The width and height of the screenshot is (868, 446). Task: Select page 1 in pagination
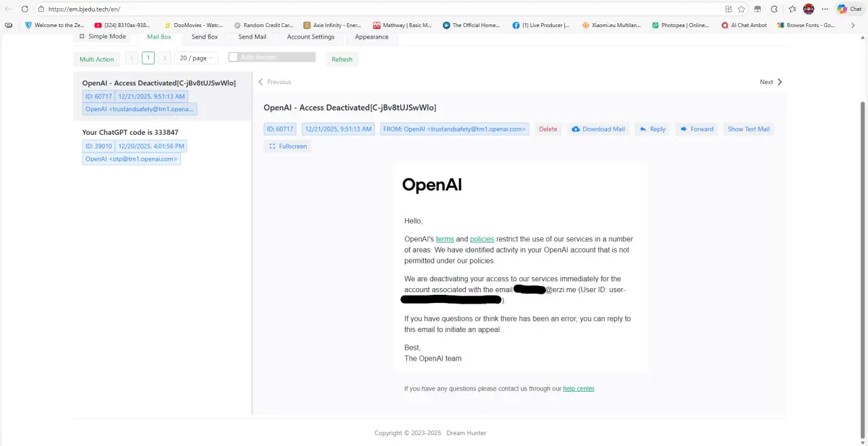[x=148, y=58]
